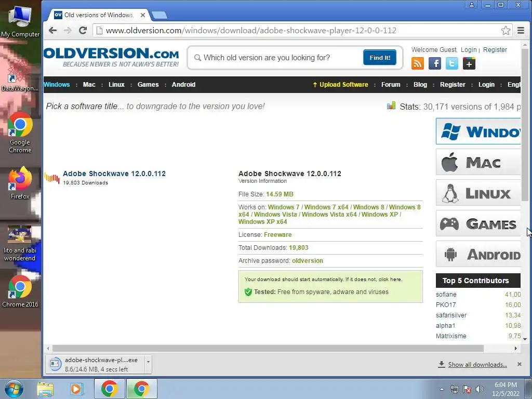Screen dimensions: 532x399
Task: Close the Old versions of Windows tab
Action: 143,15
